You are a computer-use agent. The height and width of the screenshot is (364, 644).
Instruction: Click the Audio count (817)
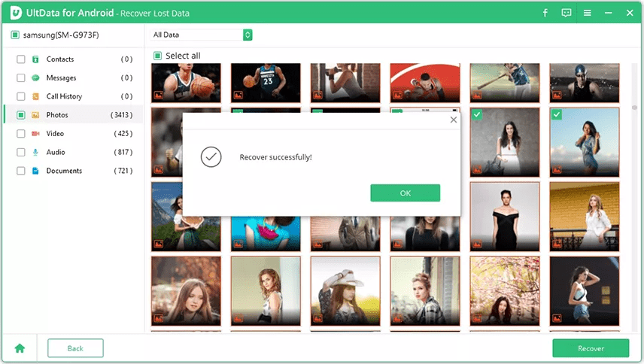click(x=123, y=152)
